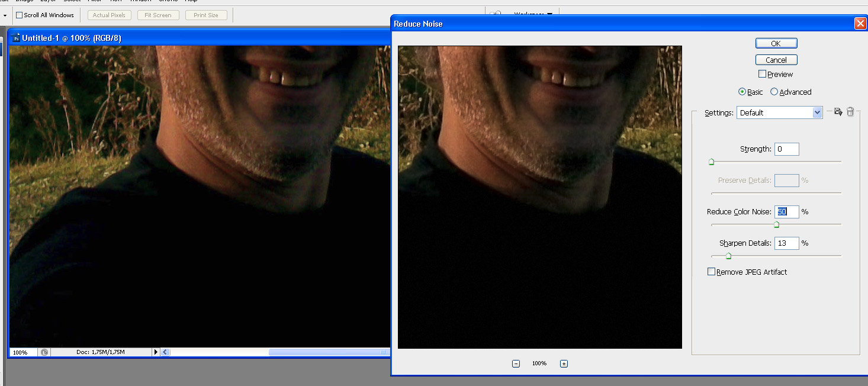Open the Workspace dropdown menu

tap(533, 14)
